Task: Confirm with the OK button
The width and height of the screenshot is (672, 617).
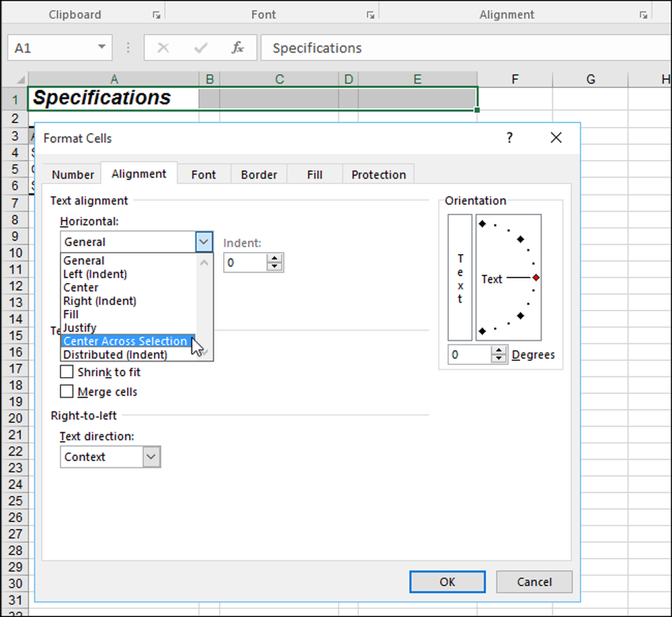Action: click(x=448, y=582)
